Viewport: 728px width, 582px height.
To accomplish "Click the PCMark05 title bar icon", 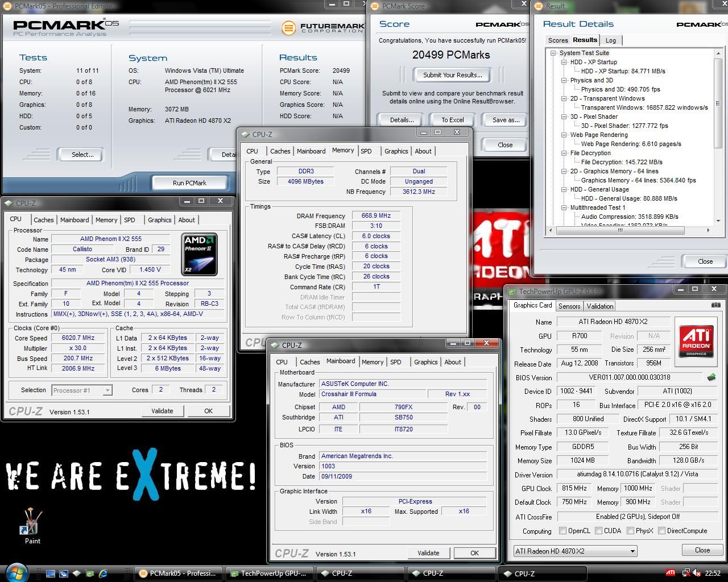I will (8, 6).
